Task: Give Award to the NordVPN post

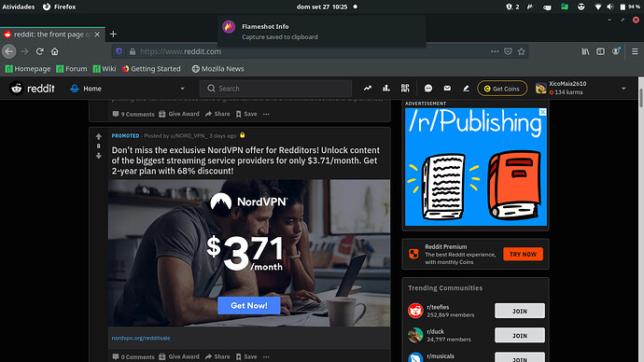Action: (179, 356)
